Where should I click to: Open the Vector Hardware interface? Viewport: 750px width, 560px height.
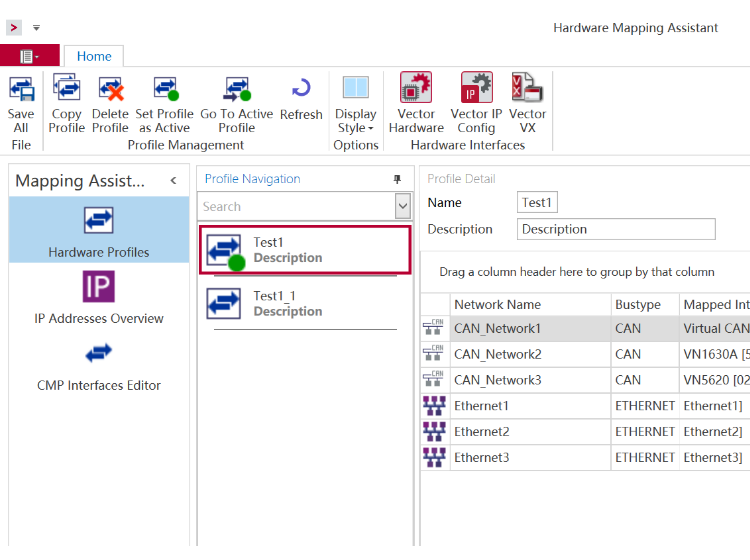pos(416,103)
